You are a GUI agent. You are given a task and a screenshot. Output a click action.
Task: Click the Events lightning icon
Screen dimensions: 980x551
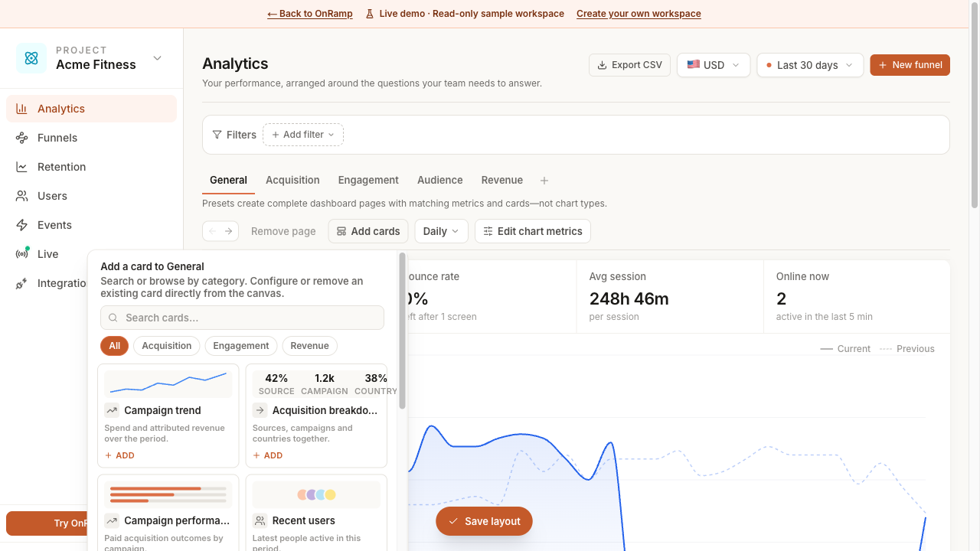point(22,225)
